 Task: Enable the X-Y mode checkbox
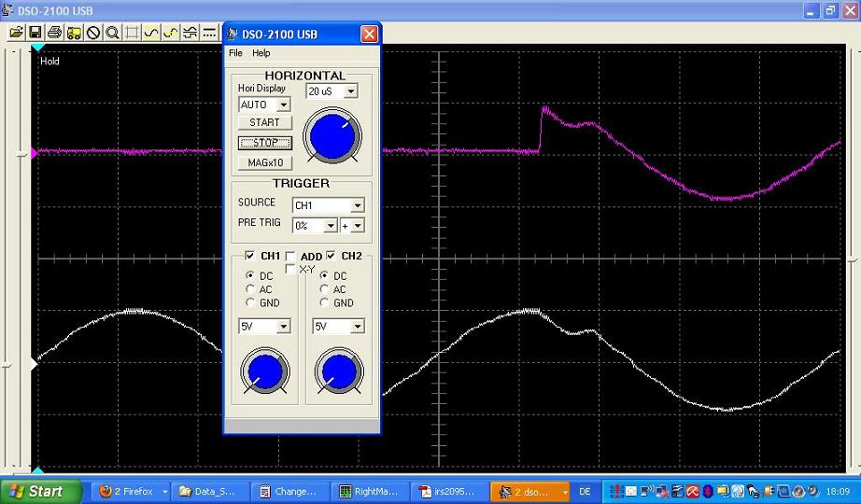(290, 269)
